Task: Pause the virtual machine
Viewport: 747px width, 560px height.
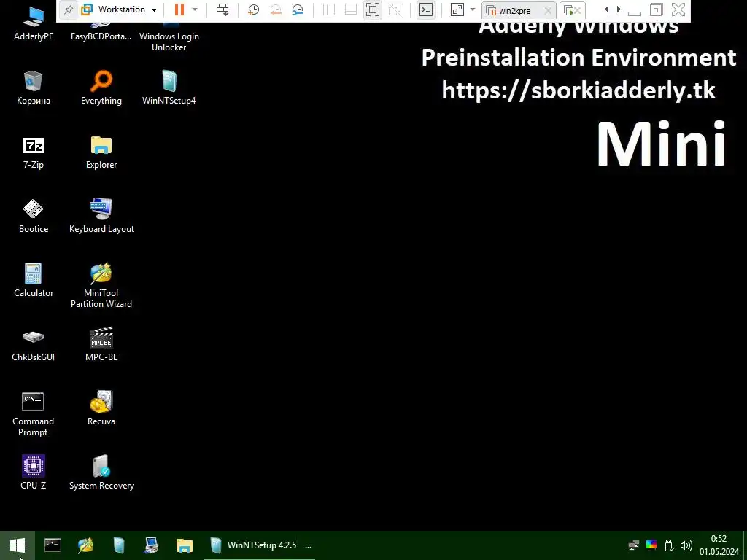Action: tap(179, 9)
